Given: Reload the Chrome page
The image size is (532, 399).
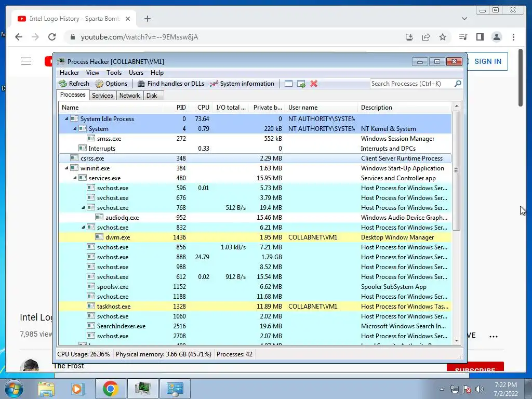Looking at the screenshot, I should [52, 37].
